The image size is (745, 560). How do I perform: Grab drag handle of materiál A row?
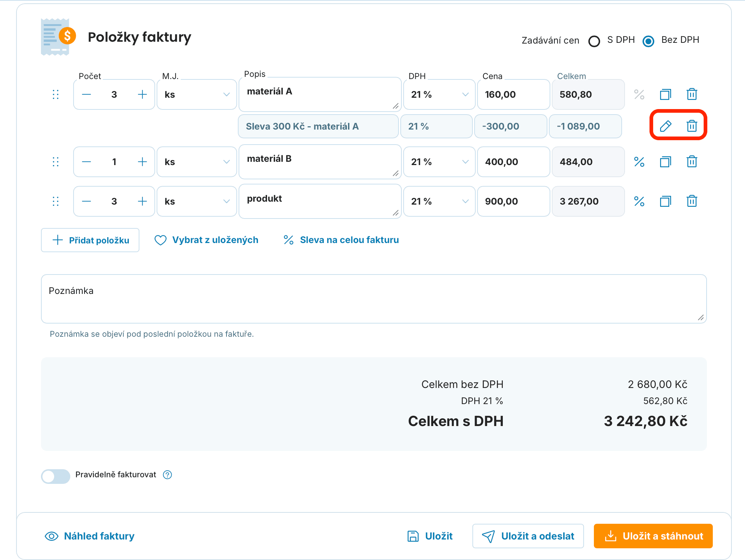pyautogui.click(x=56, y=94)
